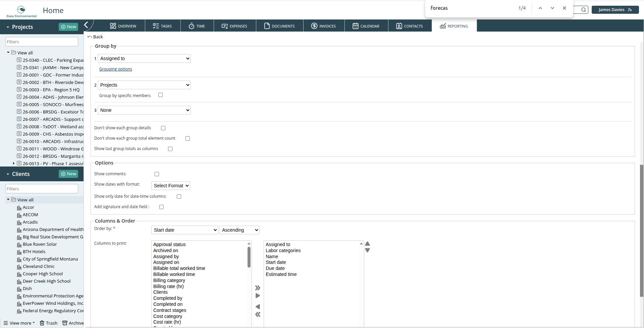Click the page vertical scrollbar
This screenshot has width=644, height=329.
(x=641, y=231)
